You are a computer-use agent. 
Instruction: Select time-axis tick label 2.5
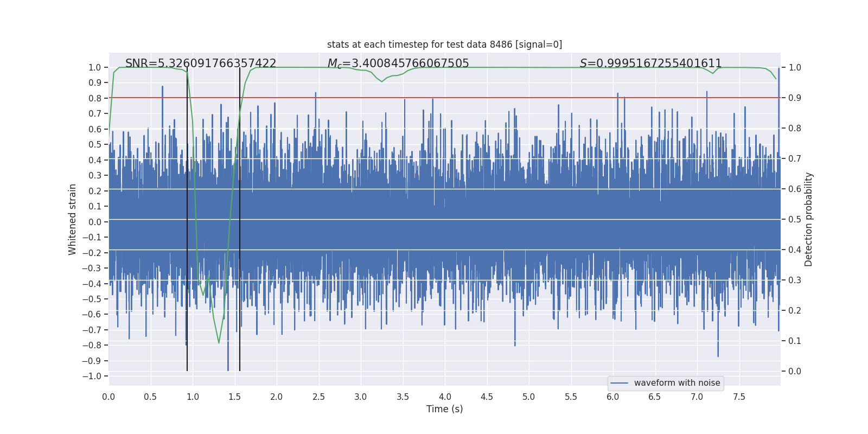(x=318, y=397)
